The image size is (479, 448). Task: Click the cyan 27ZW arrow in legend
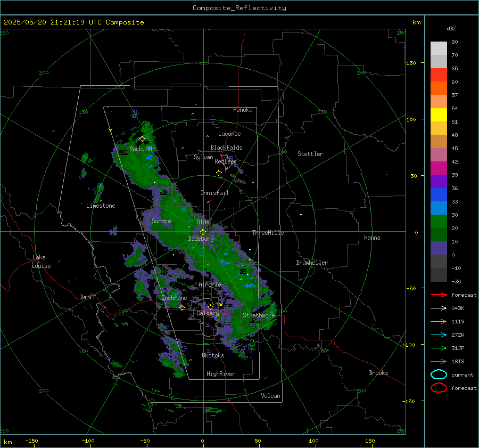coord(439,335)
